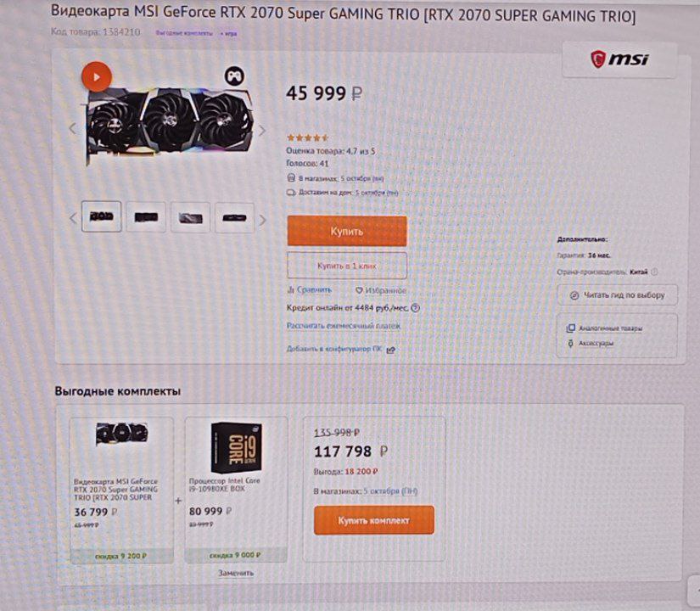Viewport: 700px width, 611px height.
Task: Advance the thumbnail strip with the right chevron
Action: (263, 220)
